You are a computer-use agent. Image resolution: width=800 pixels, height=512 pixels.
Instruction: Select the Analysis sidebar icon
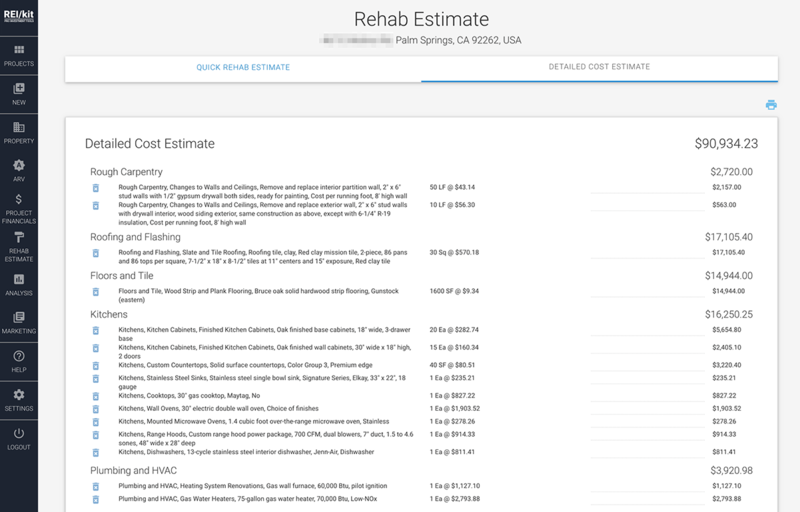[x=19, y=285]
